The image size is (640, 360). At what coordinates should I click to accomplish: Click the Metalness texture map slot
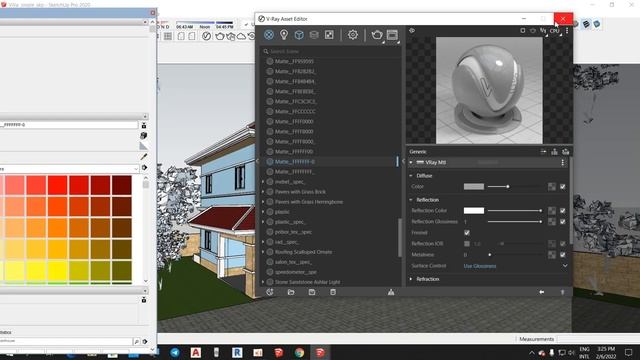[552, 255]
